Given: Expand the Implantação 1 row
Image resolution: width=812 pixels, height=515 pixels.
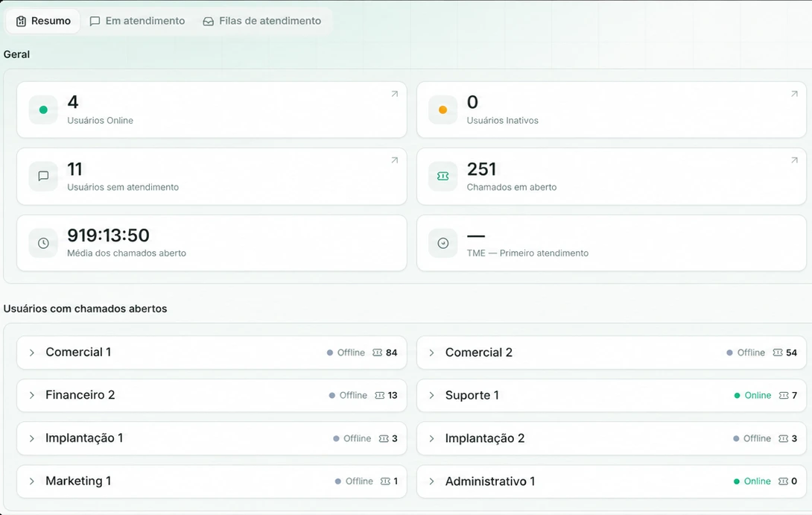Looking at the screenshot, I should pyautogui.click(x=32, y=438).
